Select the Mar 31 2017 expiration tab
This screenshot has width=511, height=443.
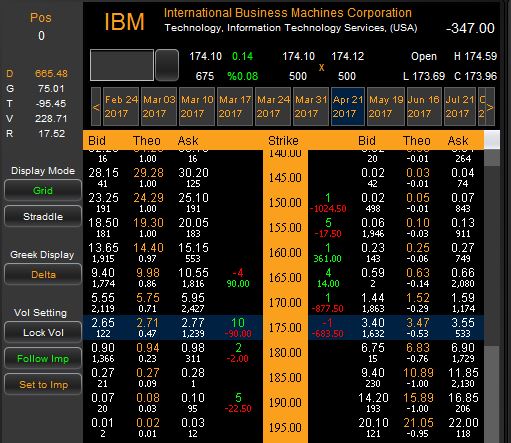(311, 107)
